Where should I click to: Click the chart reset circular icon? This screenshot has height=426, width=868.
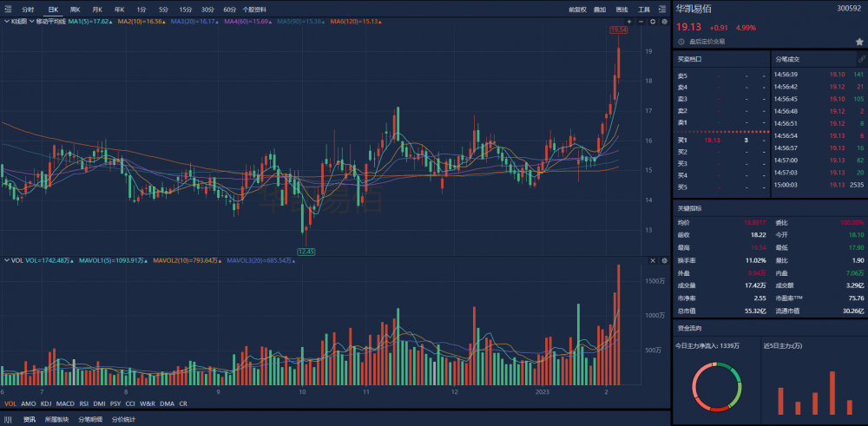[x=653, y=19]
